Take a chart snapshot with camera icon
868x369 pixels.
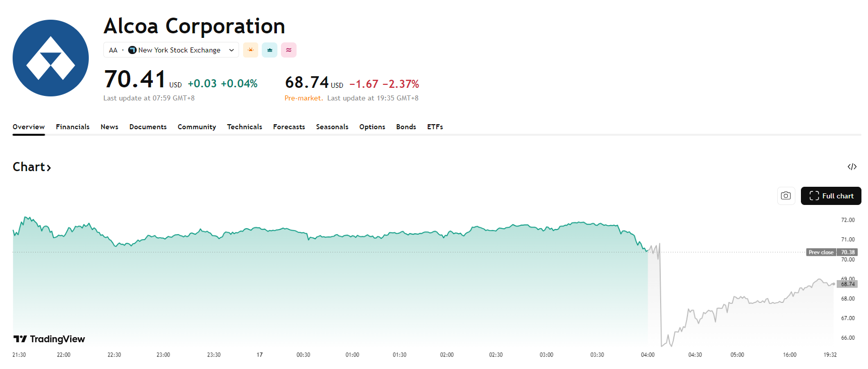tap(786, 196)
